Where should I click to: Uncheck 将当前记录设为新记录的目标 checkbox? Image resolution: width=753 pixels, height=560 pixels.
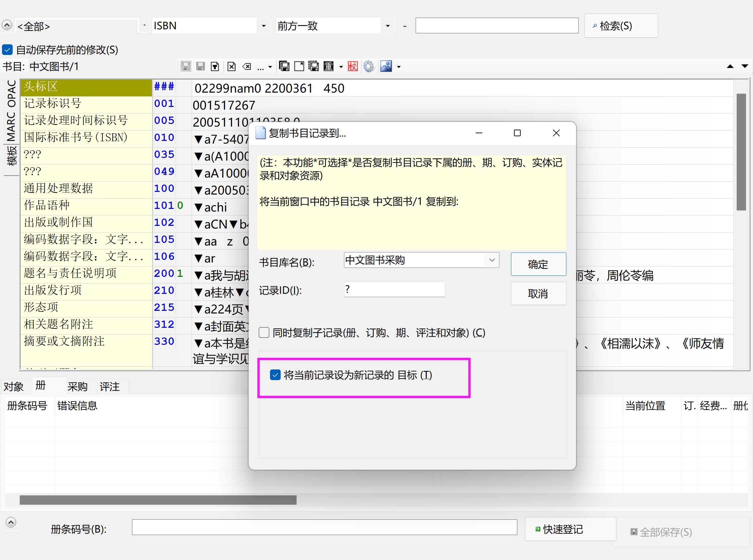(275, 375)
